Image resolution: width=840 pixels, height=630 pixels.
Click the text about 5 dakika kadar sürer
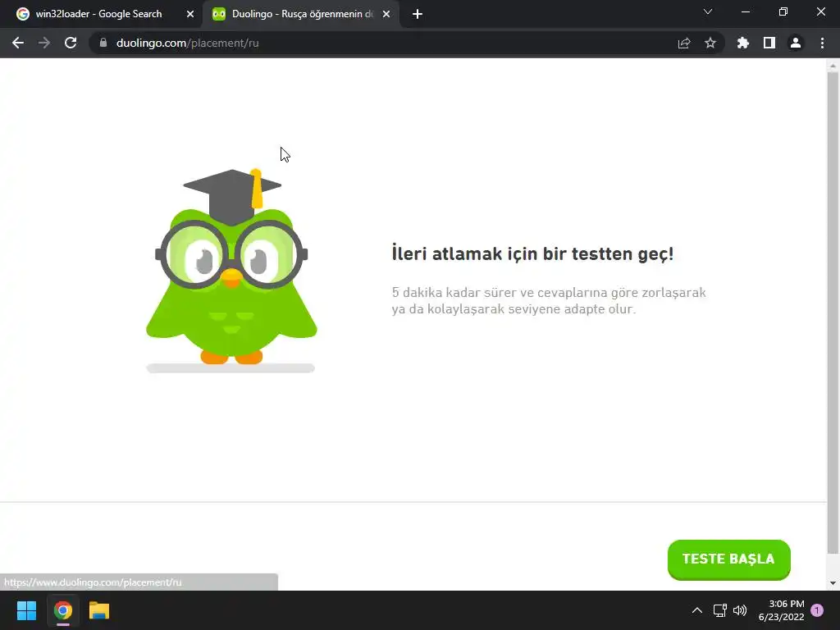pyautogui.click(x=549, y=300)
